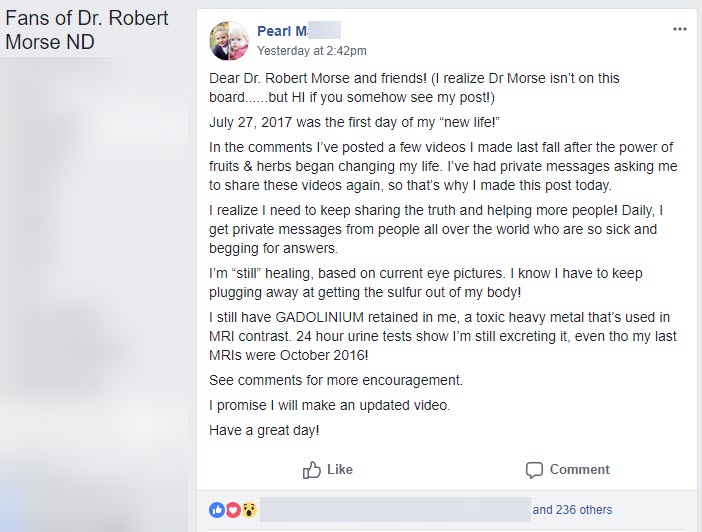Click the thumbs-up Like icon
Image resolution: width=702 pixels, height=532 pixels.
(x=312, y=470)
